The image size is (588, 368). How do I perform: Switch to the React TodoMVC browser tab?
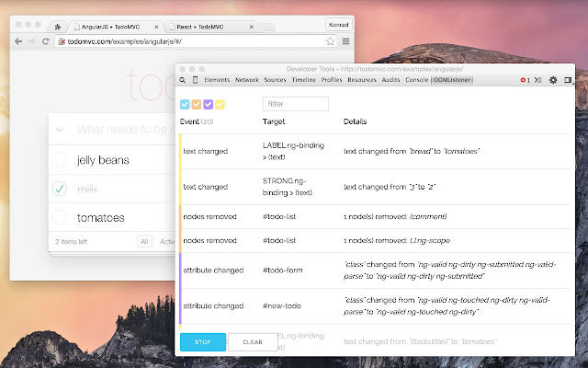[x=212, y=27]
